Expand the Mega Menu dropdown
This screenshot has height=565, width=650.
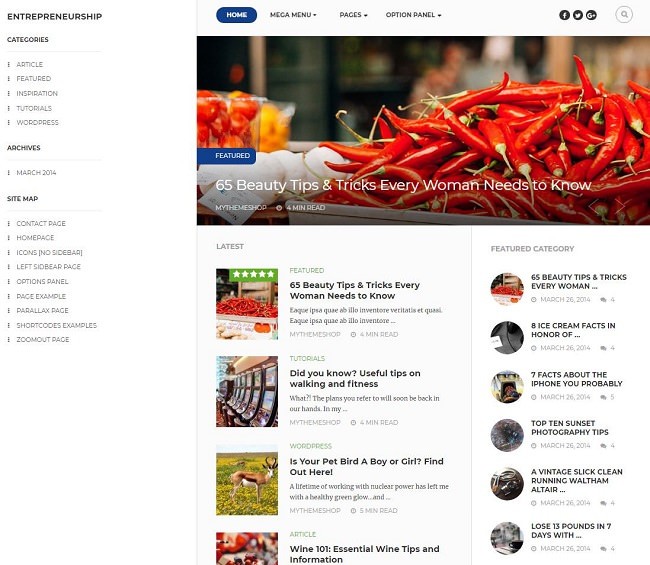pos(293,15)
